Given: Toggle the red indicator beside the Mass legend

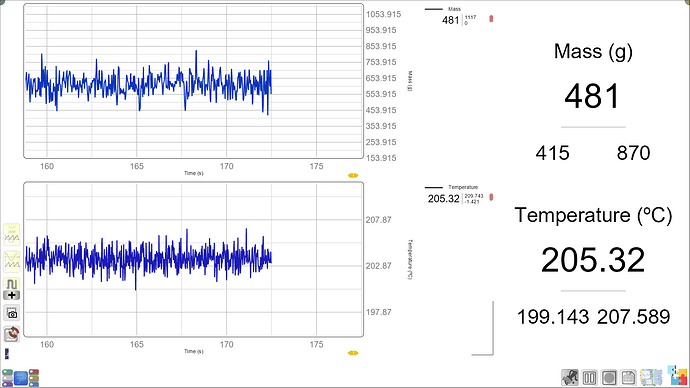Looking at the screenshot, I should coord(491,19).
